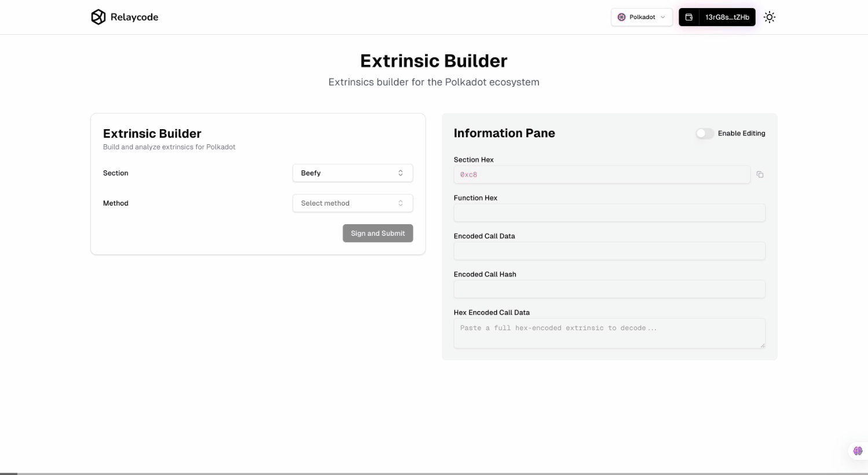Open the Section dropdown showing Beefy
Viewport: 868px width, 475px height.
coord(353,173)
